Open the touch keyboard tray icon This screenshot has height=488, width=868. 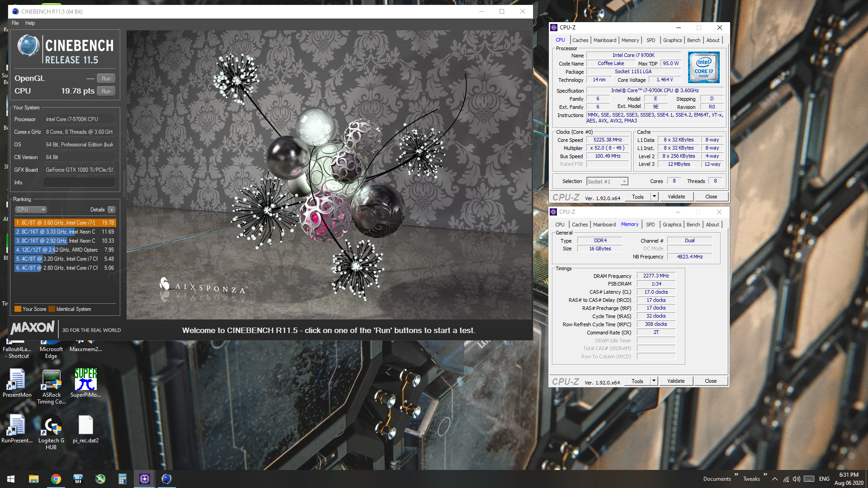[x=809, y=479]
